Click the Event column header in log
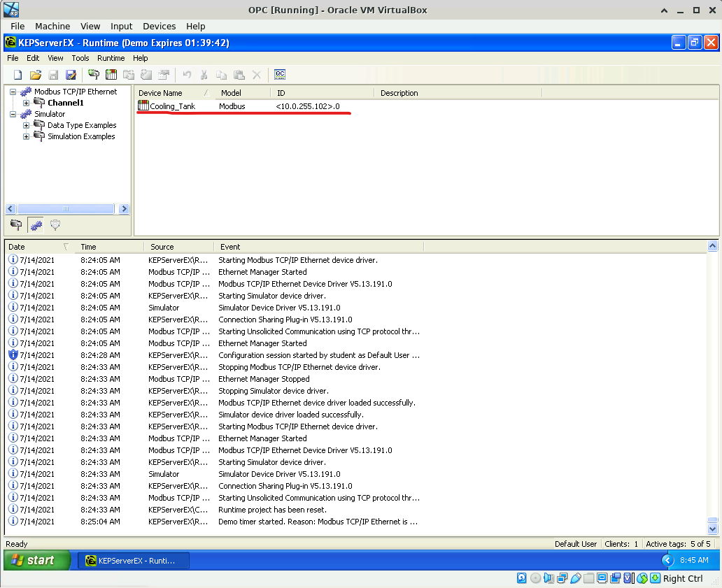Viewport: 722px width, 588px height. click(318, 247)
